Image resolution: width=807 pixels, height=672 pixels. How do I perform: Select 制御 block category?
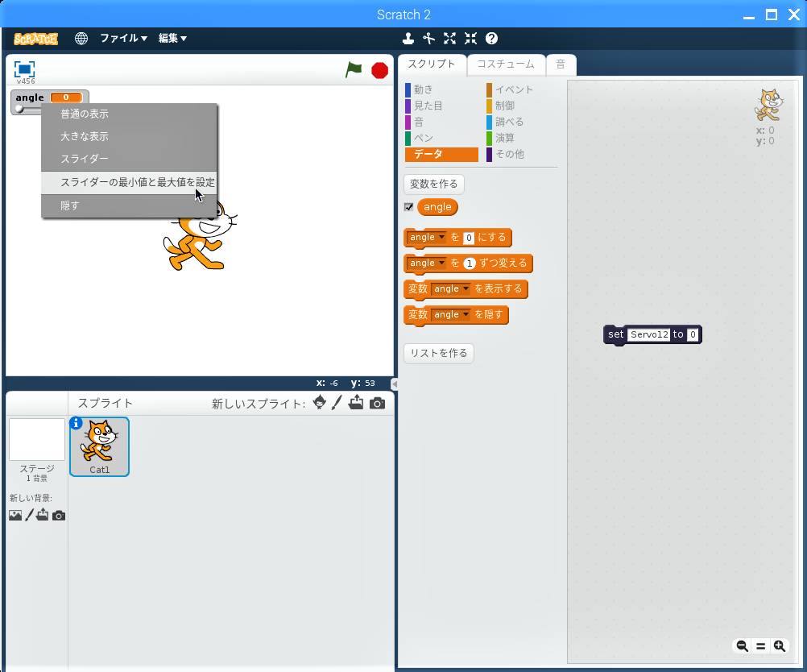[522, 106]
